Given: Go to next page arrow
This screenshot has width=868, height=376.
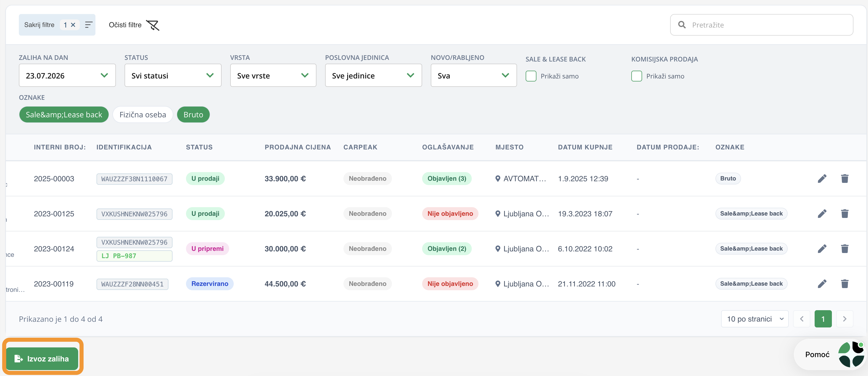Looking at the screenshot, I should [x=844, y=319].
